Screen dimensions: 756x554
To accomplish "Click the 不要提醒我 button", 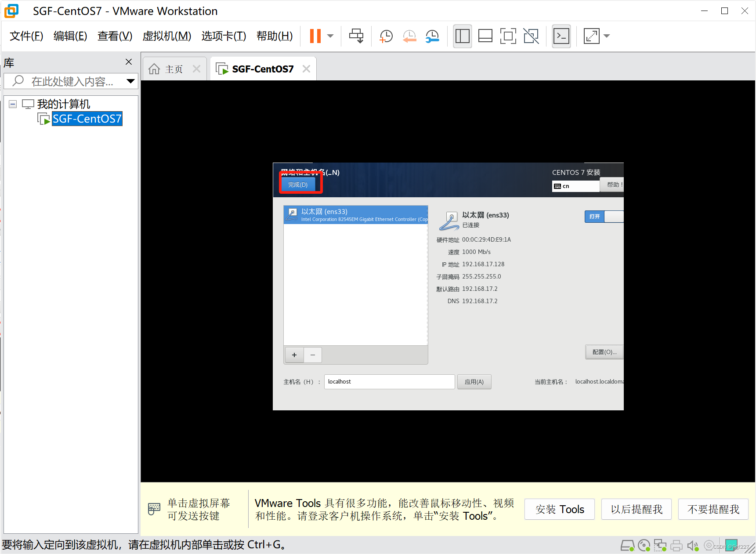I will (713, 509).
